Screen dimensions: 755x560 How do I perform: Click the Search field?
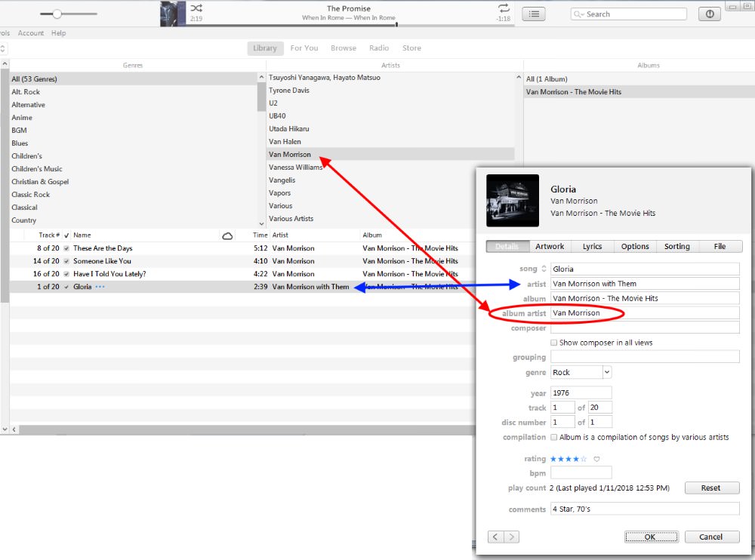[x=629, y=14]
